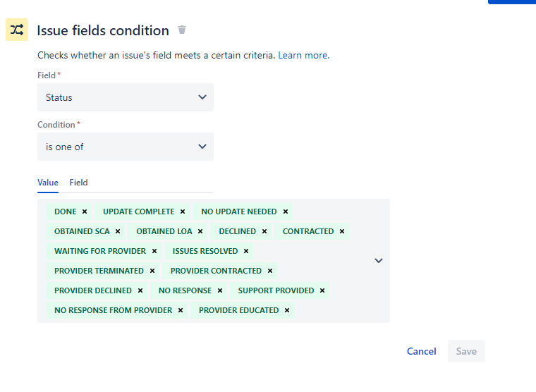Open the Field dropdown showing Status
This screenshot has height=392, width=536.
126,97
